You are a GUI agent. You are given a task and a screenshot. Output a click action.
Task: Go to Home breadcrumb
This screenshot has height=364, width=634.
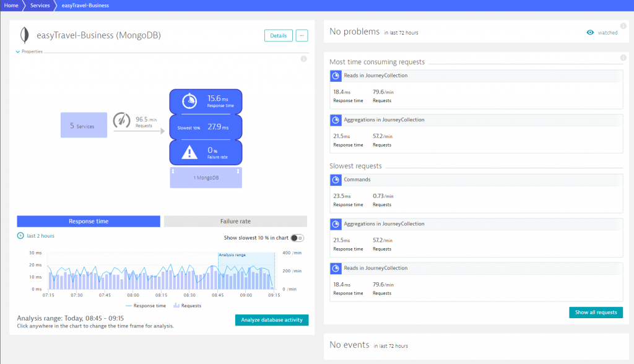[x=11, y=5]
